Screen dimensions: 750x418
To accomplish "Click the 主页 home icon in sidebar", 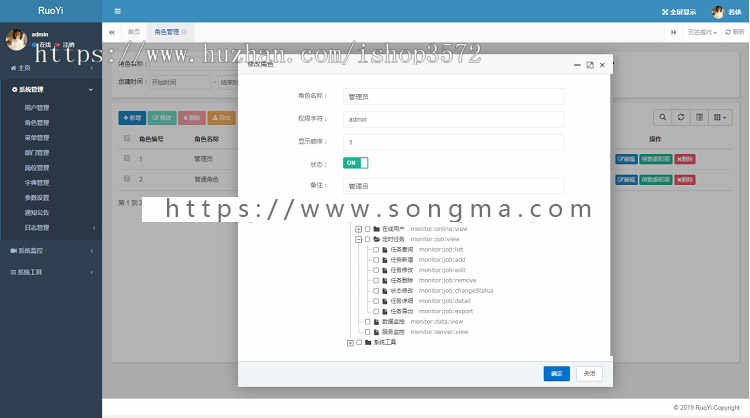I will coord(13,68).
